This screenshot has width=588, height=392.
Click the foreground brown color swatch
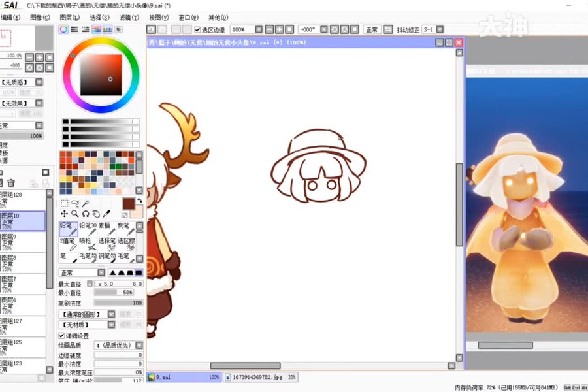(128, 204)
